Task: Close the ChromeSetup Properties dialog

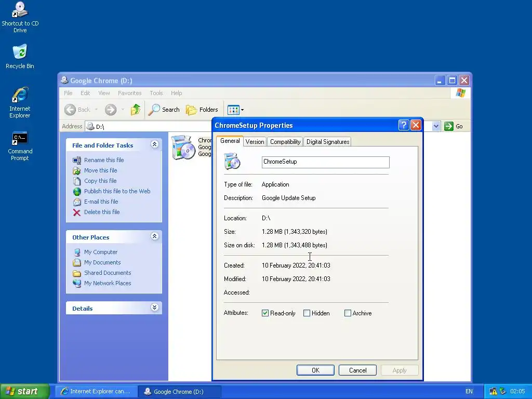Action: coord(416,125)
